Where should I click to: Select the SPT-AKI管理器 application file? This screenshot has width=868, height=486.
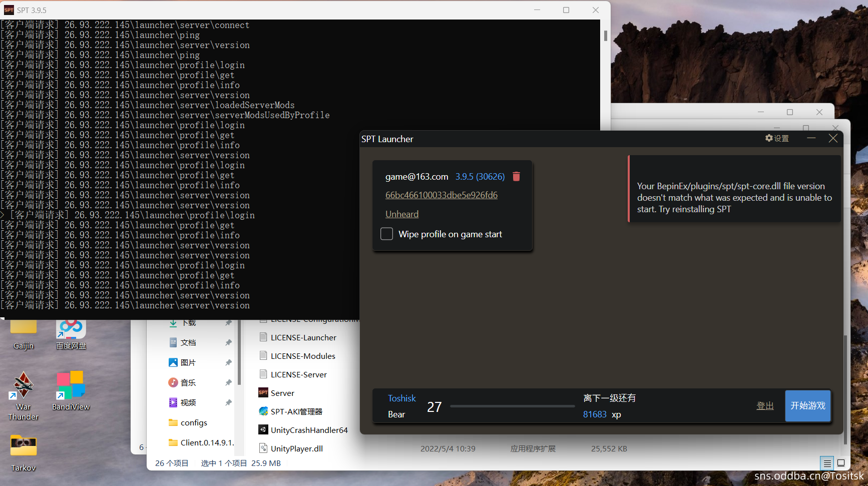296,411
